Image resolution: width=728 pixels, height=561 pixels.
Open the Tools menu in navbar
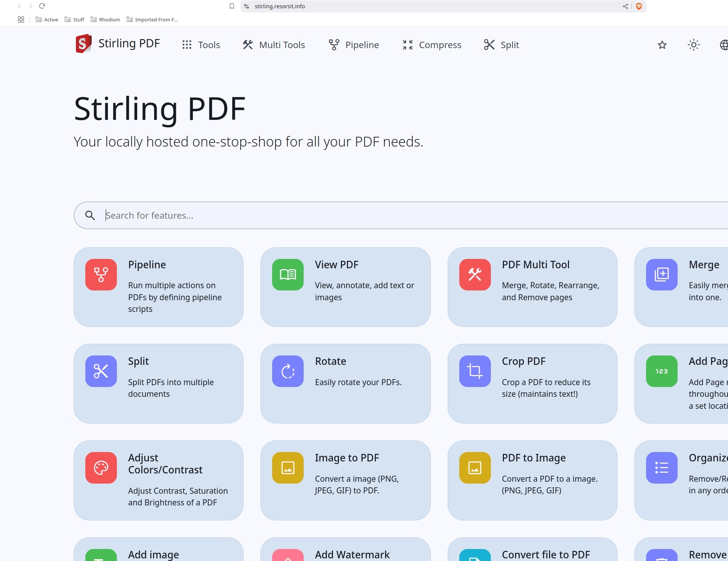201,45
